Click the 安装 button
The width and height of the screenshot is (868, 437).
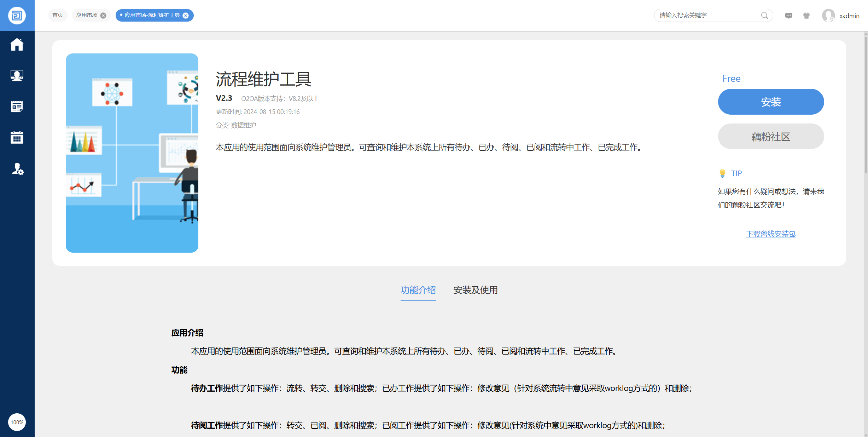tap(771, 102)
